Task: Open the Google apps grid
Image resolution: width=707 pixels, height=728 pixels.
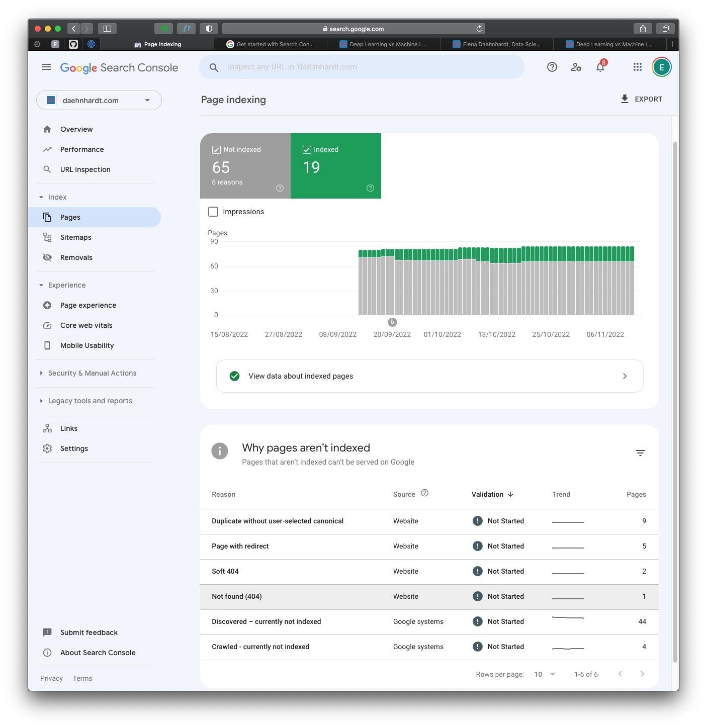Action: pos(638,67)
